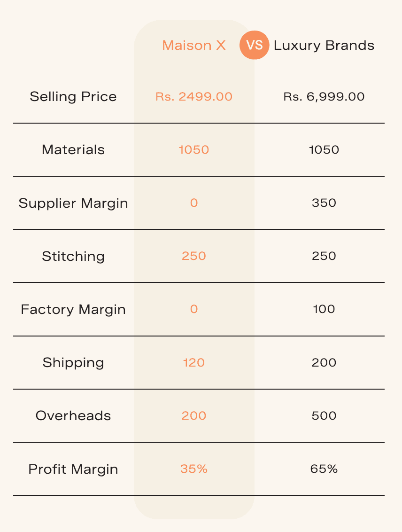The height and width of the screenshot is (532, 402).
Task: Click the Materials row label
Action: 73,150
